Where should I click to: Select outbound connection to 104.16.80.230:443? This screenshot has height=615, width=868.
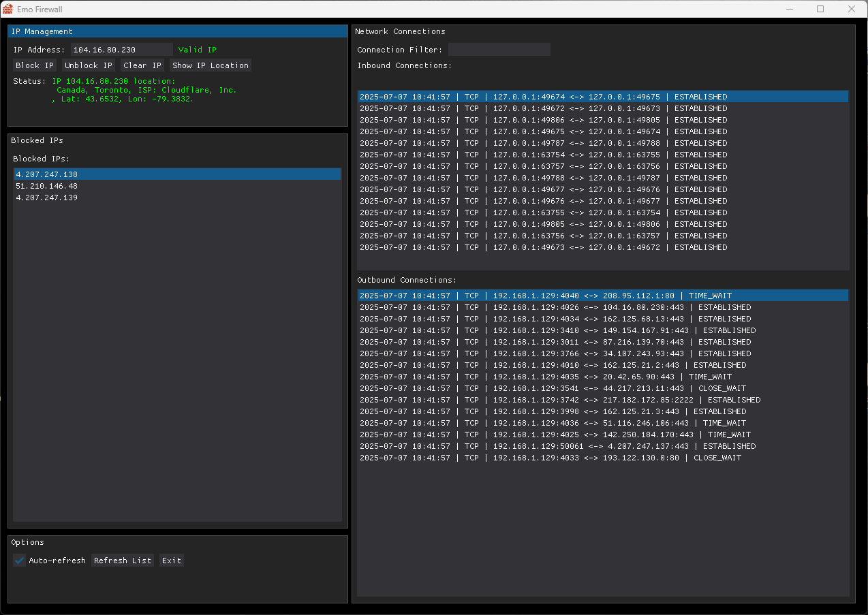point(603,307)
